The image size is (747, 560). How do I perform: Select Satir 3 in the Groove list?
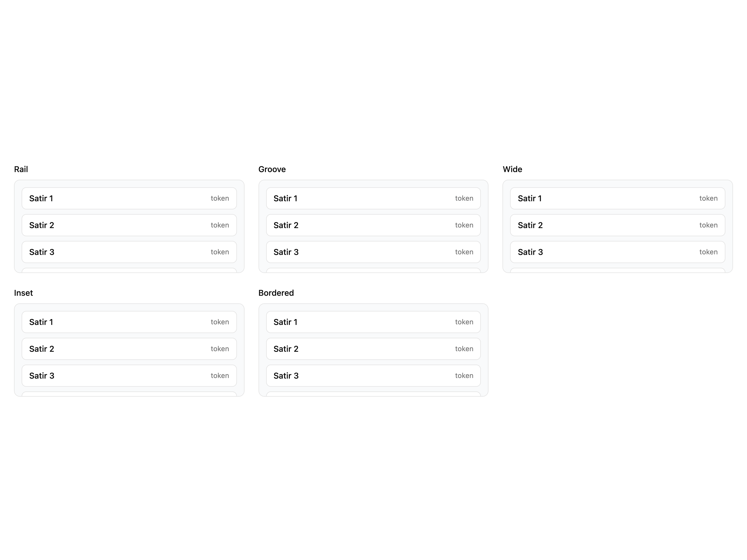(373, 252)
